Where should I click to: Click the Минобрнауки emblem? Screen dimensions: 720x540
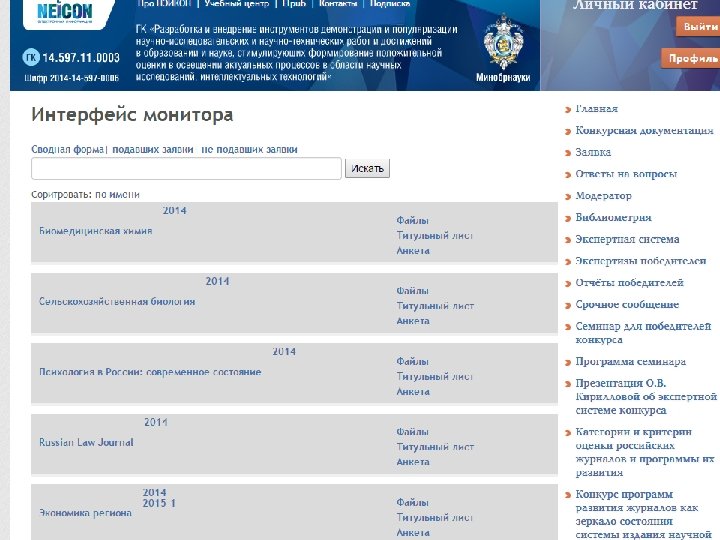503,42
